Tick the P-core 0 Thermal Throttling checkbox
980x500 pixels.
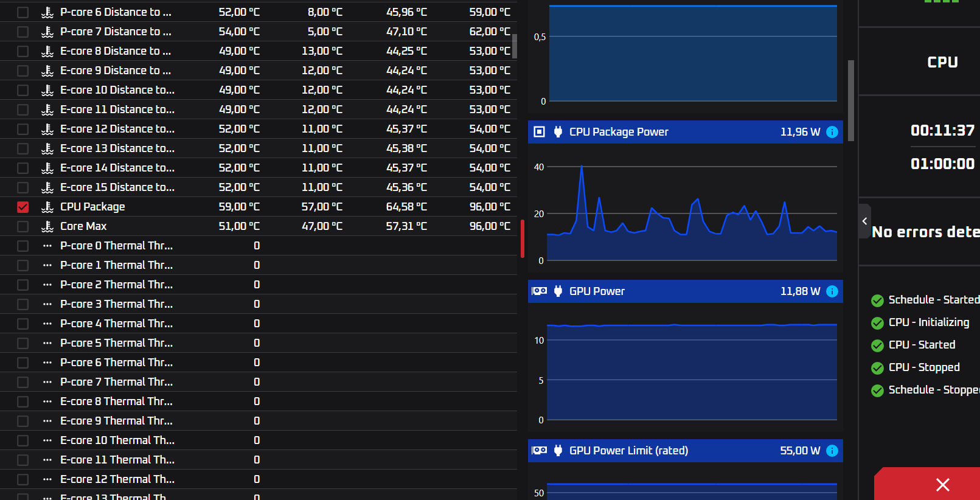(23, 246)
